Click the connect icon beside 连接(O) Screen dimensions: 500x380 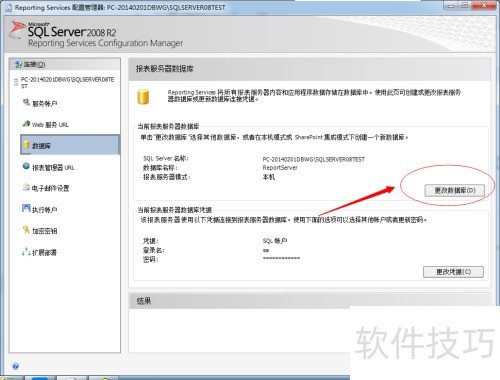[17, 64]
